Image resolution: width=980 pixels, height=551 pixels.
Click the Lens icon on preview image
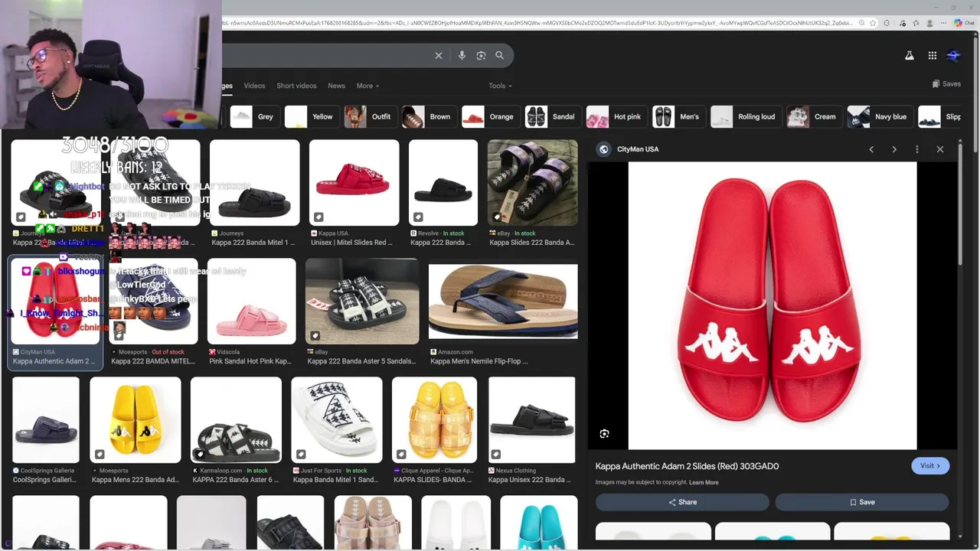[604, 434]
